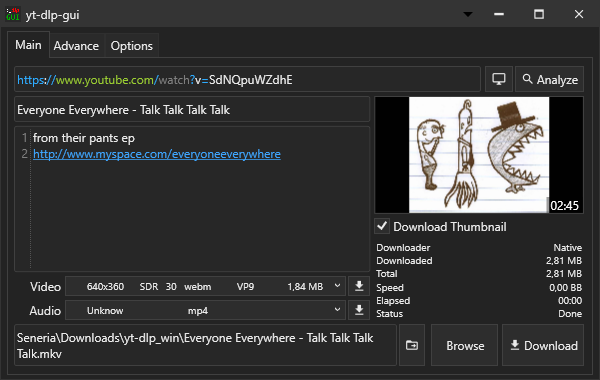
Task: Click the video-only download arrow icon
Action: pyautogui.click(x=359, y=286)
